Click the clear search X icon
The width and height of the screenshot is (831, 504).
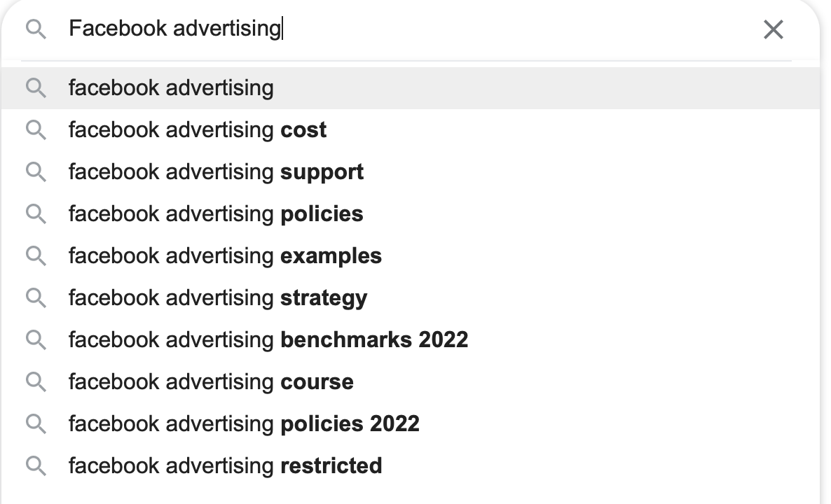pos(773,29)
